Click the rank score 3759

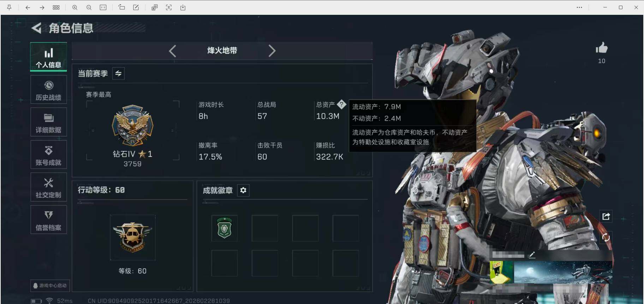[132, 164]
